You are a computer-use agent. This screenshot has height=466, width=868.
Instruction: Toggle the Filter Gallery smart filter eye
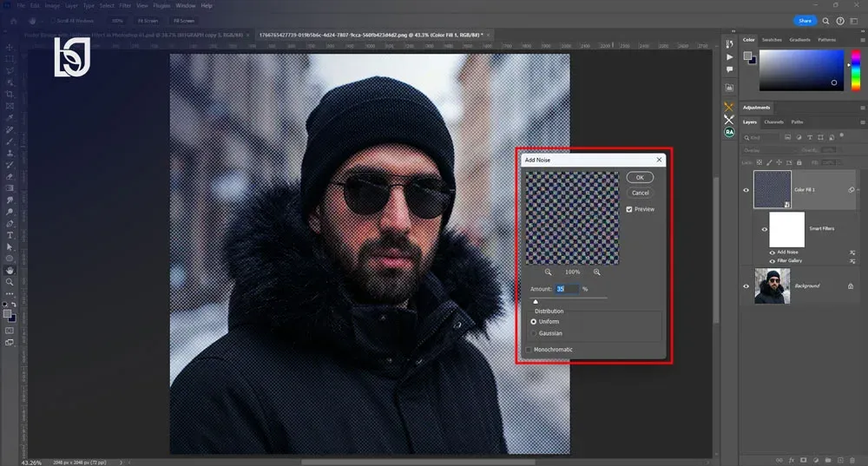(772, 260)
